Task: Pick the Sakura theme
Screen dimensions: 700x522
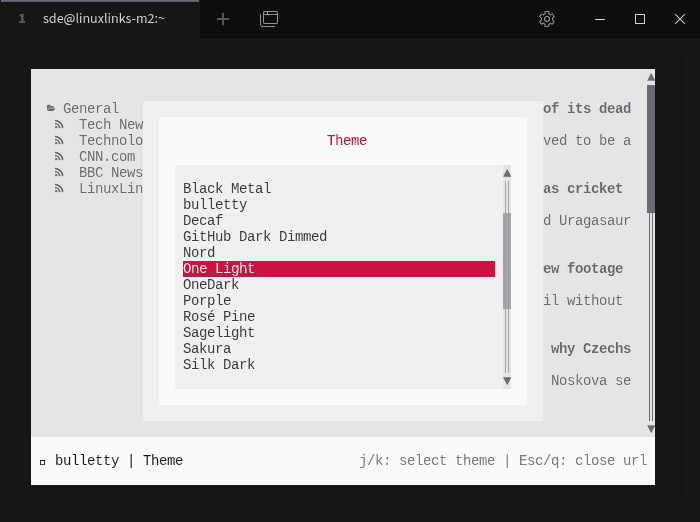Action: point(339,349)
